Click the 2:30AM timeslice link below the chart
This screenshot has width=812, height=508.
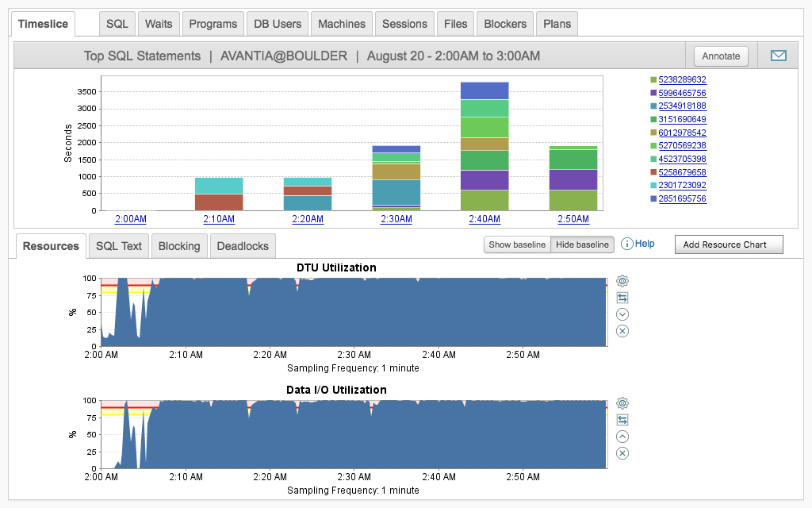396,218
